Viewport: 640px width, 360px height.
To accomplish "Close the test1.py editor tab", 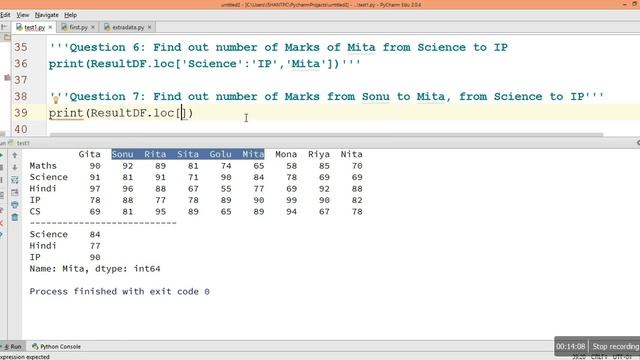I will point(50,27).
